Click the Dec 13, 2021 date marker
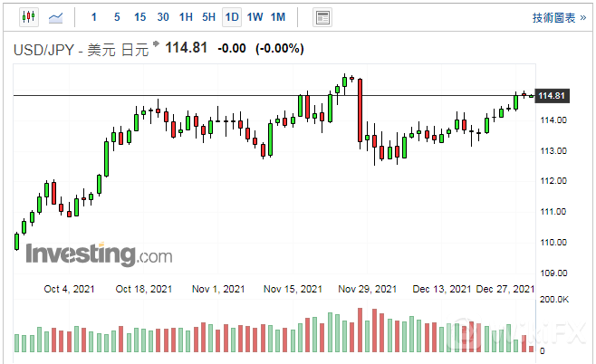The height and width of the screenshot is (364, 596). (441, 289)
